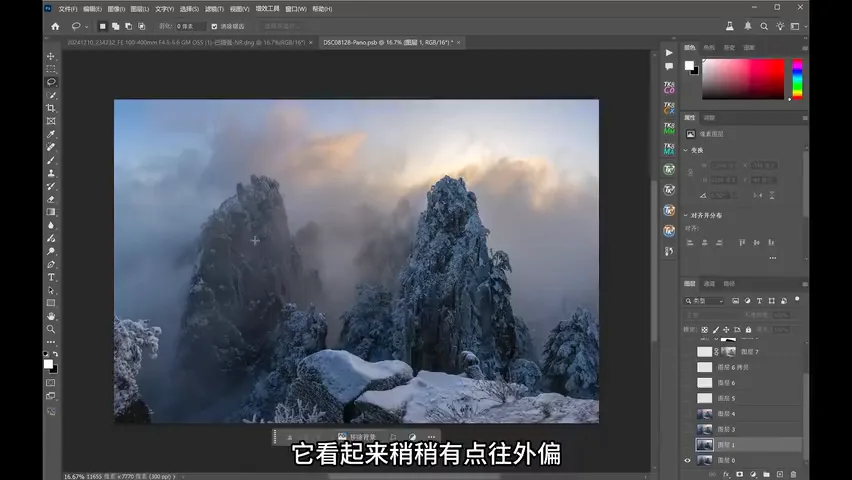This screenshot has height=480, width=852.
Task: Toggle filter for type layers
Action: click(x=759, y=301)
